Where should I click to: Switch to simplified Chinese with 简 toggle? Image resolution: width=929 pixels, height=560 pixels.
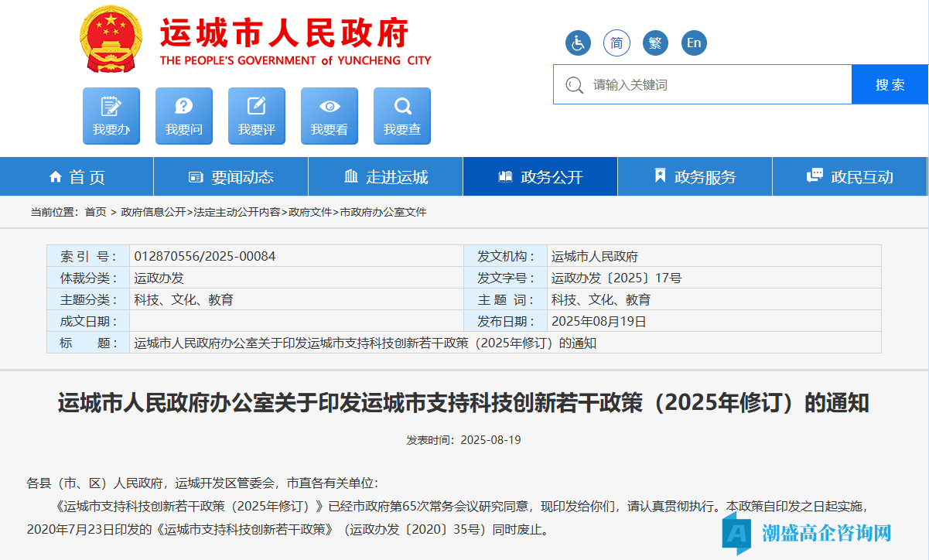point(616,43)
